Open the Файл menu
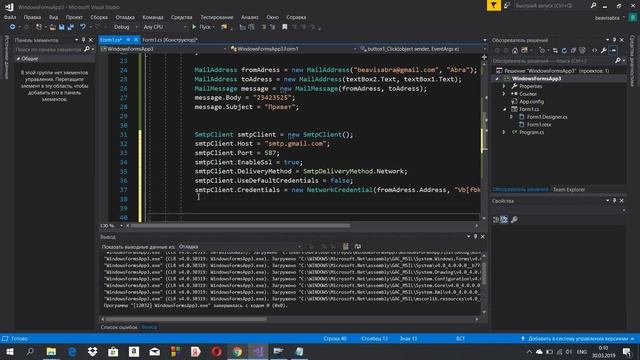 coord(10,17)
